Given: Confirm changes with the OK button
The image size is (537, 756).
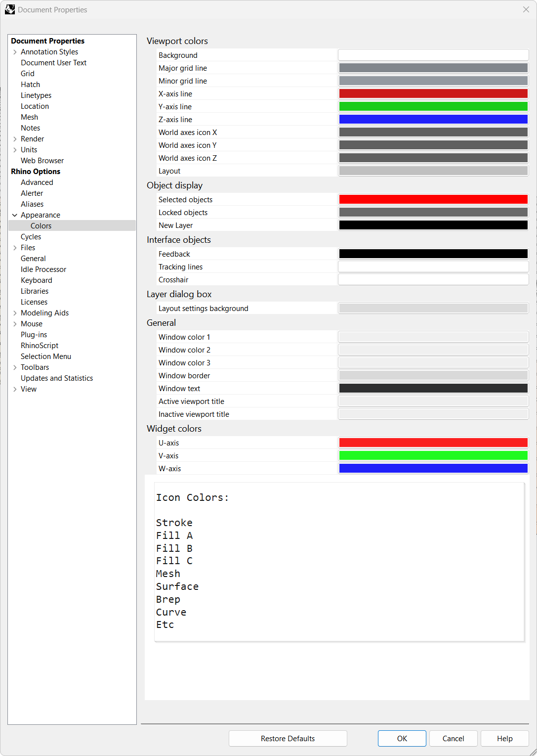Looking at the screenshot, I should pos(402,738).
